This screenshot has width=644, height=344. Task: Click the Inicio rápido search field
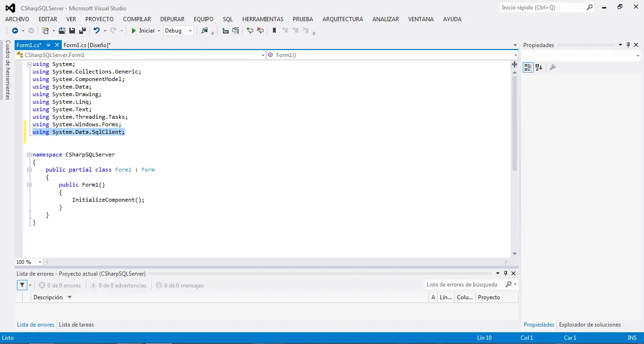pos(542,8)
